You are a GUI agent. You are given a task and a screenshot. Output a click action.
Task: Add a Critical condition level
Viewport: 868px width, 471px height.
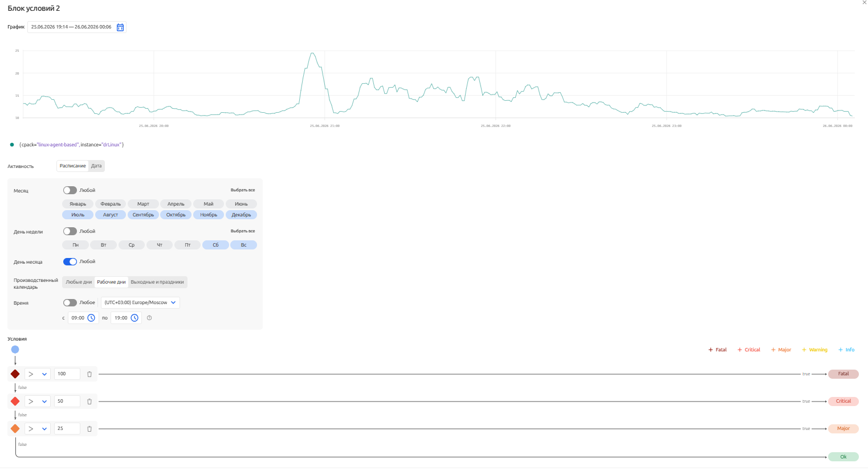(x=749, y=350)
